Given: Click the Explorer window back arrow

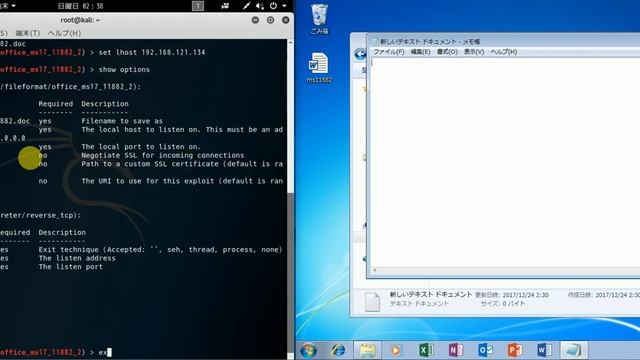Looking at the screenshot, I should (x=360, y=54).
